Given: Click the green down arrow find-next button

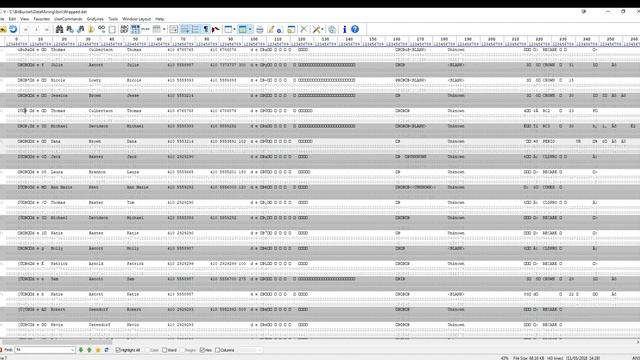Looking at the screenshot, I should click(x=81, y=350).
